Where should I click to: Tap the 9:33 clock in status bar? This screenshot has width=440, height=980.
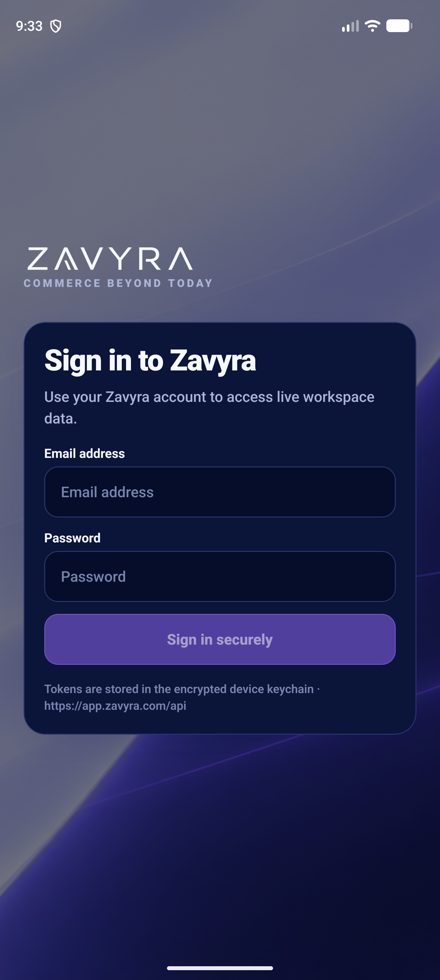click(x=29, y=26)
